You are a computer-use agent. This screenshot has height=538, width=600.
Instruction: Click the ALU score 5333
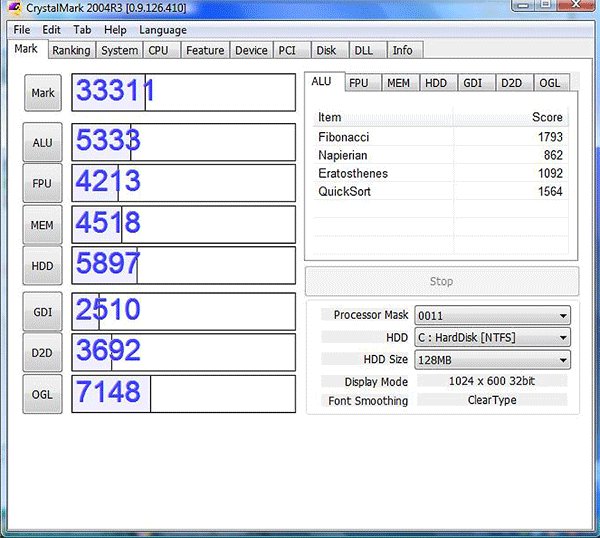(108, 140)
